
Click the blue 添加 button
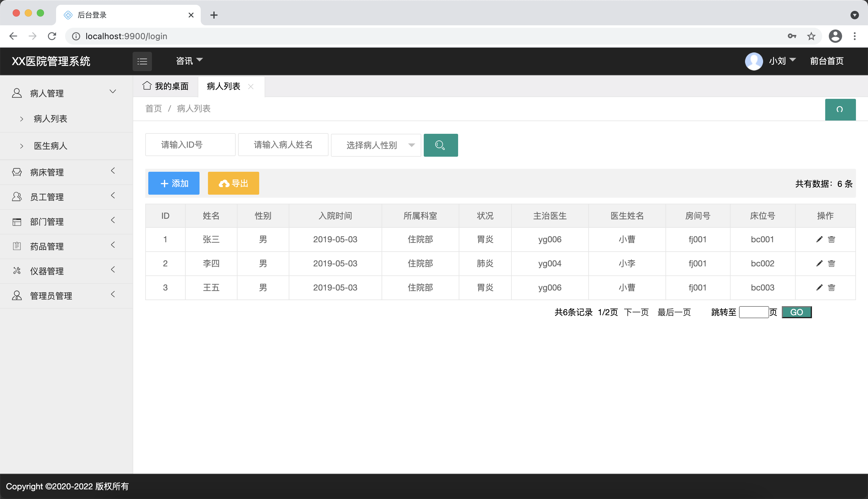(174, 183)
